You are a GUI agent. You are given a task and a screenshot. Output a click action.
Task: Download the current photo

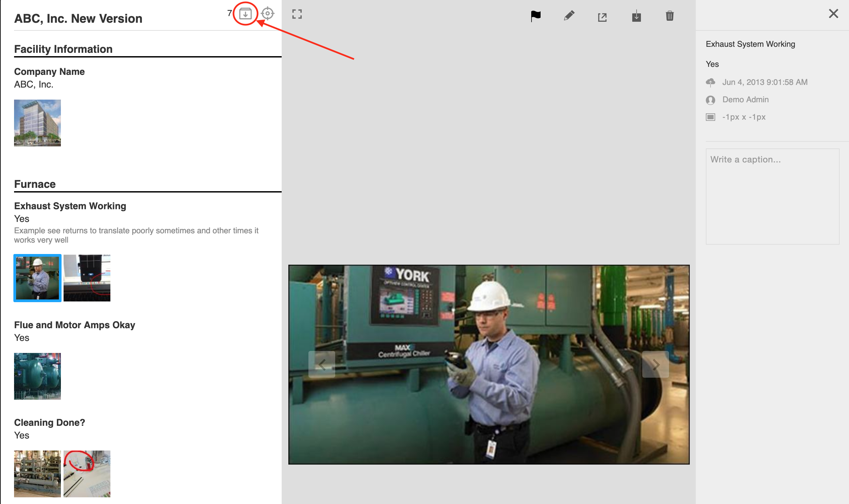click(636, 16)
